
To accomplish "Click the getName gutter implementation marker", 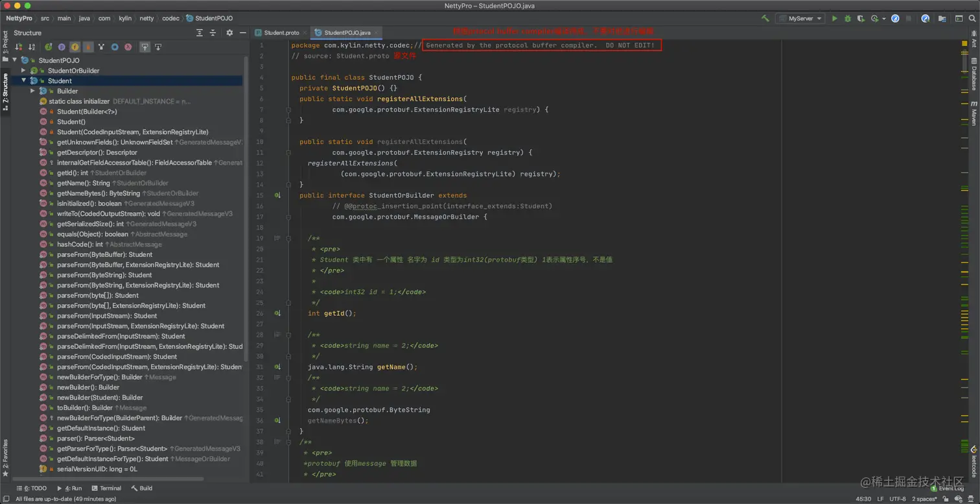I will coord(277,367).
